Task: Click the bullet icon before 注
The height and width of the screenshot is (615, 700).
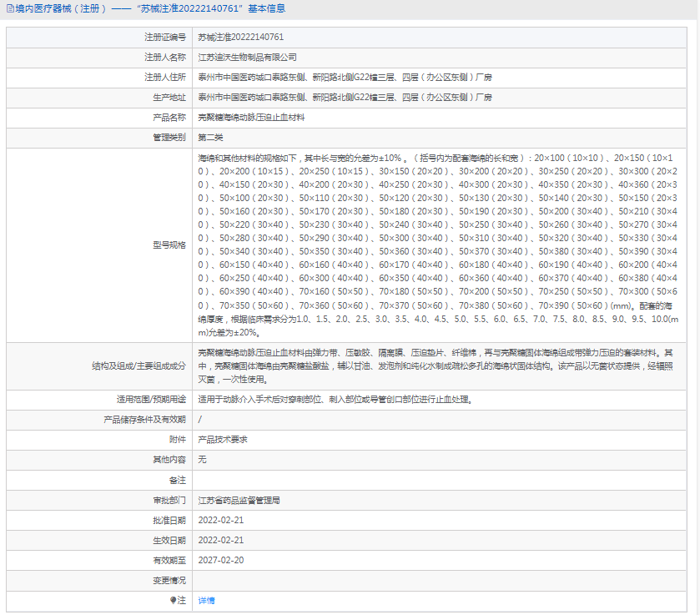Action: 174,600
